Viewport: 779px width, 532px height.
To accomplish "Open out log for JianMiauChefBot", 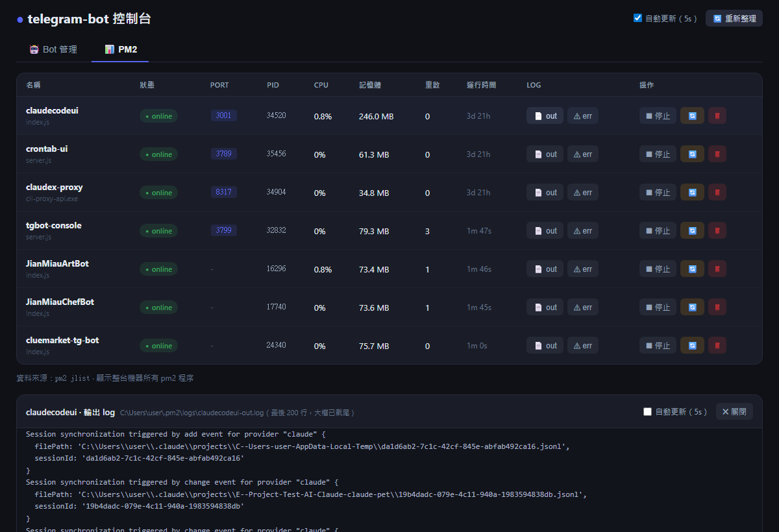I will (x=545, y=308).
